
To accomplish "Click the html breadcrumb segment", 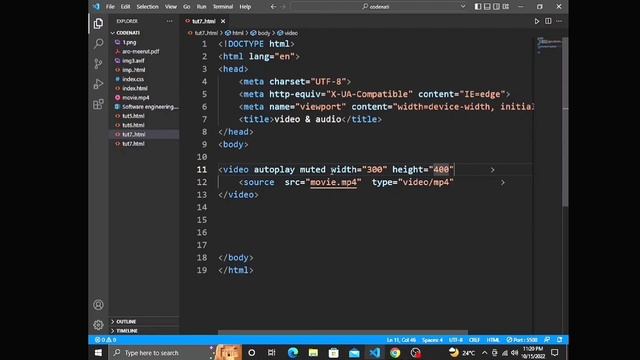I will pyautogui.click(x=235, y=33).
